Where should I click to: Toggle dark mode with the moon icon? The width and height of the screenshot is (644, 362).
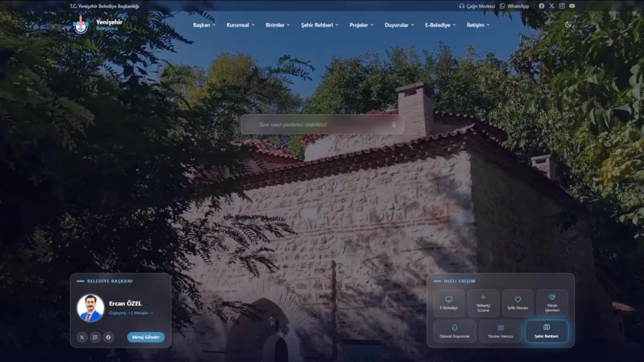pos(568,25)
